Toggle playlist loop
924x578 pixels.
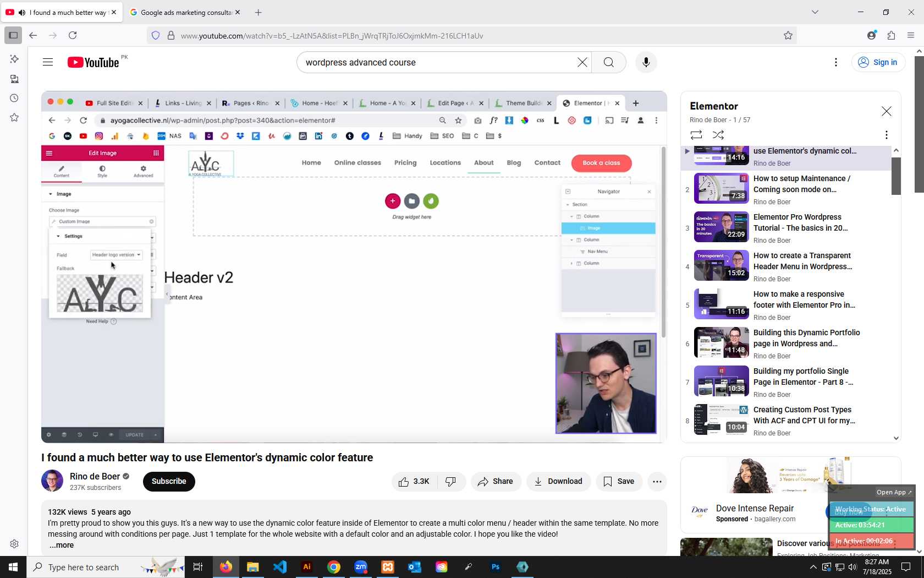pos(696,135)
